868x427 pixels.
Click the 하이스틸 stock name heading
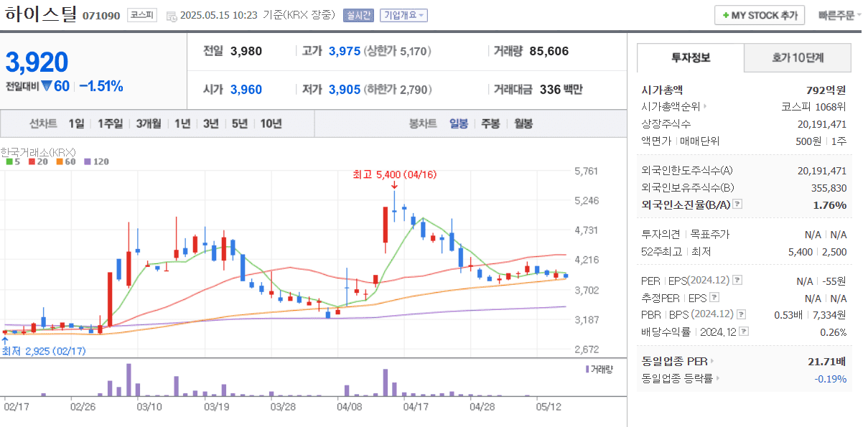click(x=40, y=15)
